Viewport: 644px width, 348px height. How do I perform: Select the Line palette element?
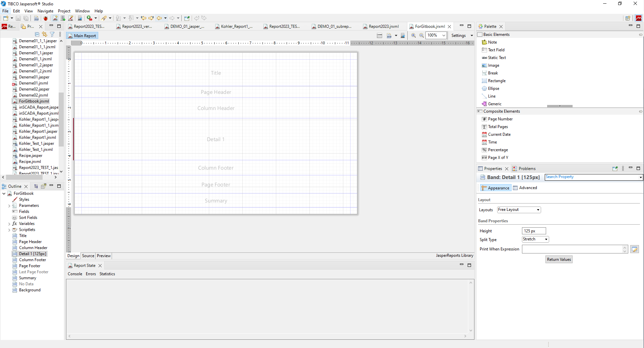click(x=489, y=96)
